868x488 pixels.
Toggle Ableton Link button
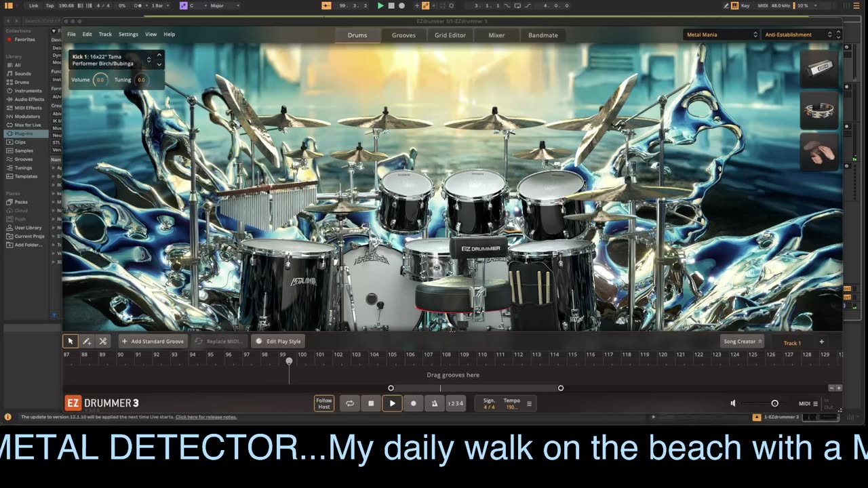[x=33, y=5]
